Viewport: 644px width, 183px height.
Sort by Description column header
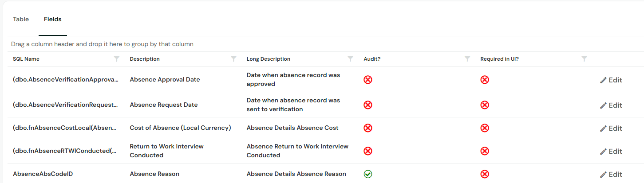click(x=145, y=59)
